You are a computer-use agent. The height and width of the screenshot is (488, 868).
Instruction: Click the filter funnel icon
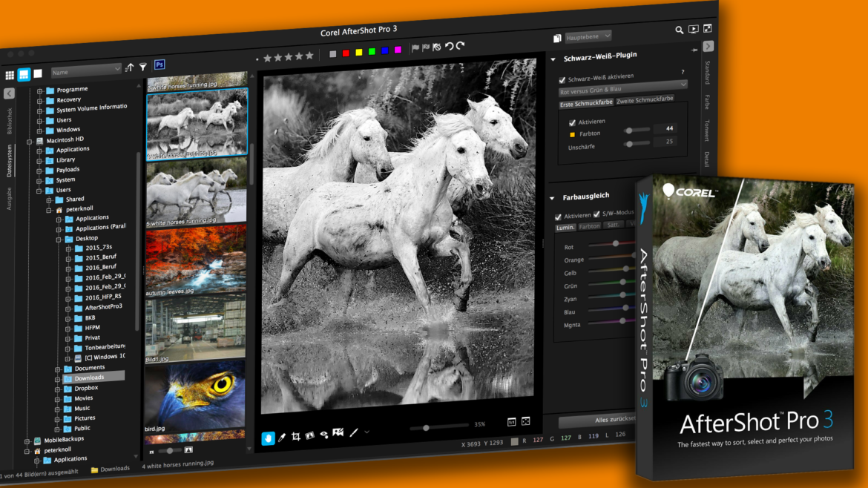coord(143,67)
